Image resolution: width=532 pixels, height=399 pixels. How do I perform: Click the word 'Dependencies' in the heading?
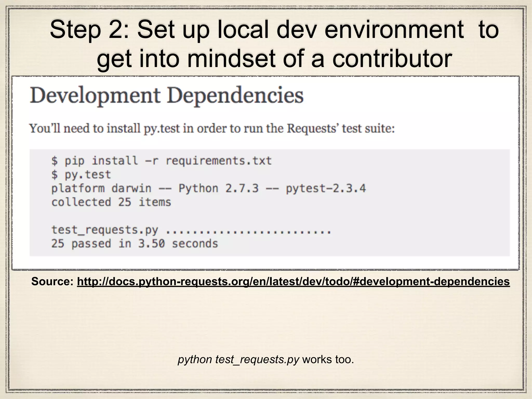pyautogui.click(x=235, y=96)
